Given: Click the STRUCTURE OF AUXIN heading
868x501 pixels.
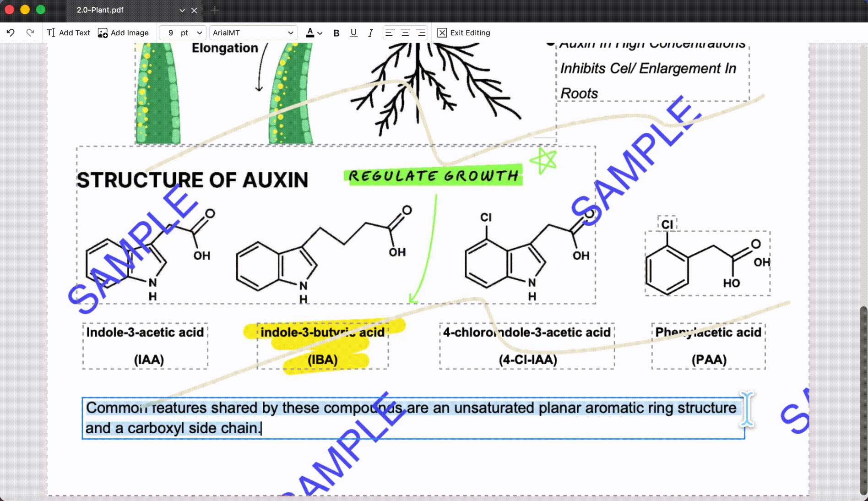Looking at the screenshot, I should (192, 180).
